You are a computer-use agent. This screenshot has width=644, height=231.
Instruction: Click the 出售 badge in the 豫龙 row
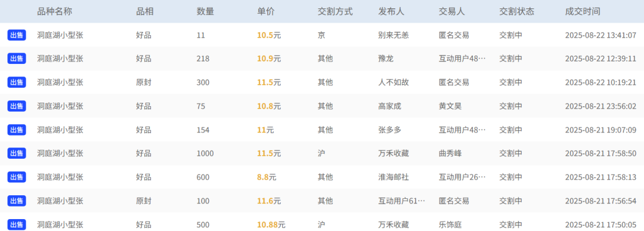click(17, 58)
